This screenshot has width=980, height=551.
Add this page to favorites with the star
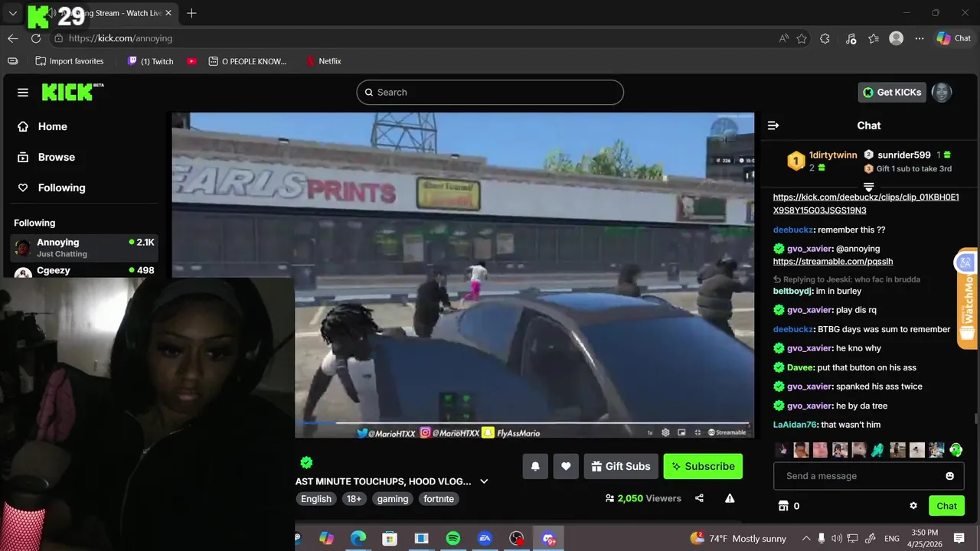tap(802, 38)
